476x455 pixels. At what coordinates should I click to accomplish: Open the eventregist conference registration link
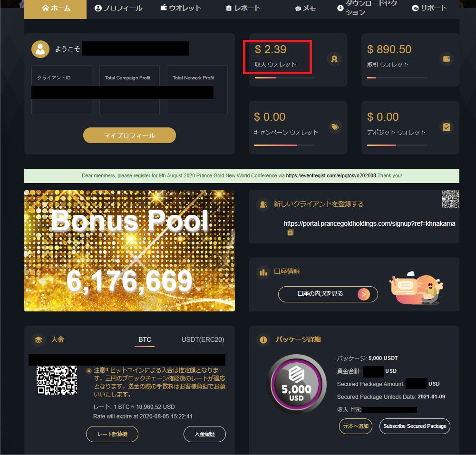coord(331,176)
